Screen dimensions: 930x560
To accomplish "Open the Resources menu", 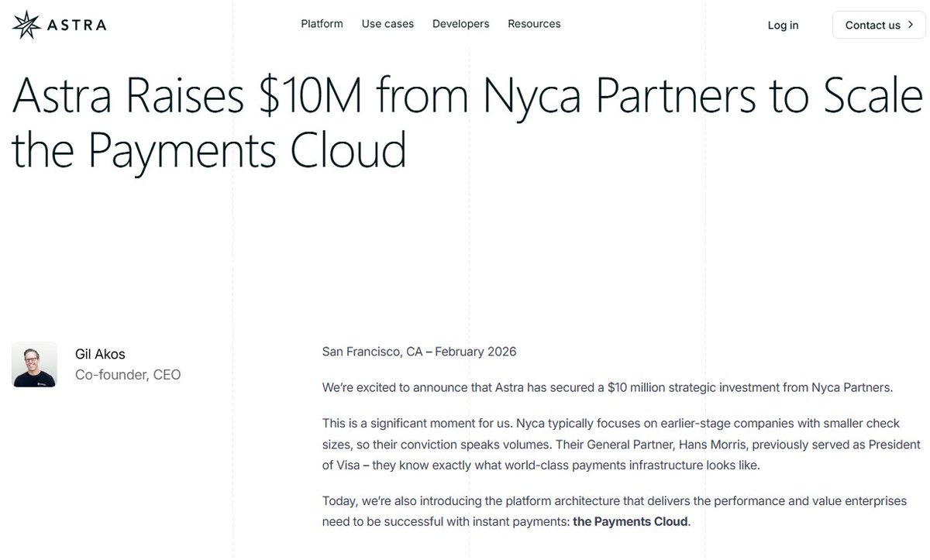I will 534,24.
